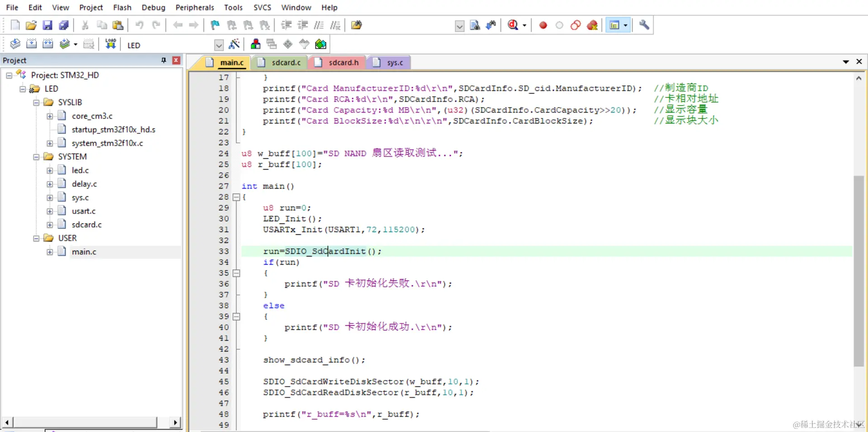Open the Find in Files icon
Viewport: 868px width, 432px height.
click(356, 25)
